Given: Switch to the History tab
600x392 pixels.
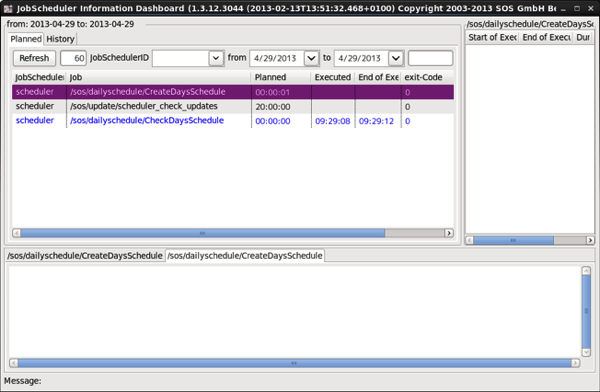Looking at the screenshot, I should pyautogui.click(x=60, y=39).
